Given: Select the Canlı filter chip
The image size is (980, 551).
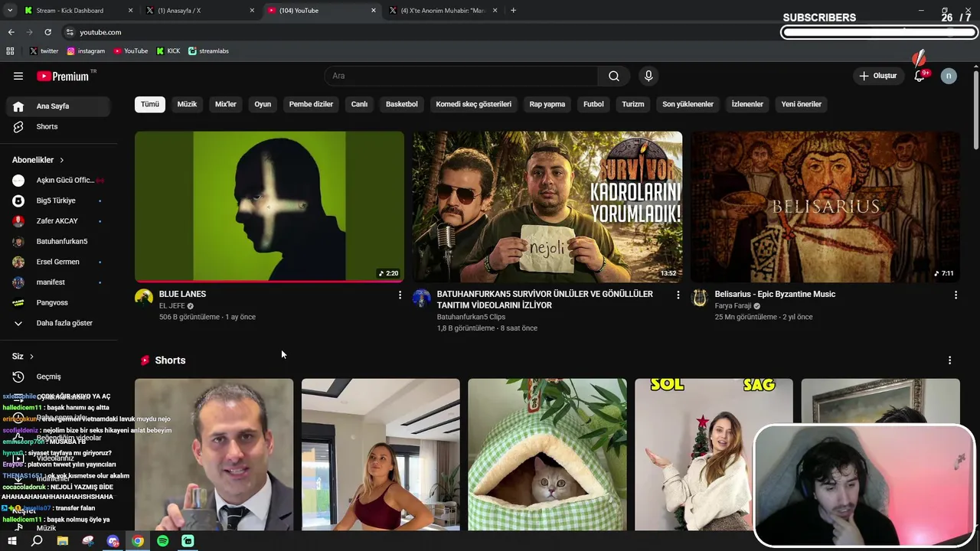Looking at the screenshot, I should pos(359,104).
